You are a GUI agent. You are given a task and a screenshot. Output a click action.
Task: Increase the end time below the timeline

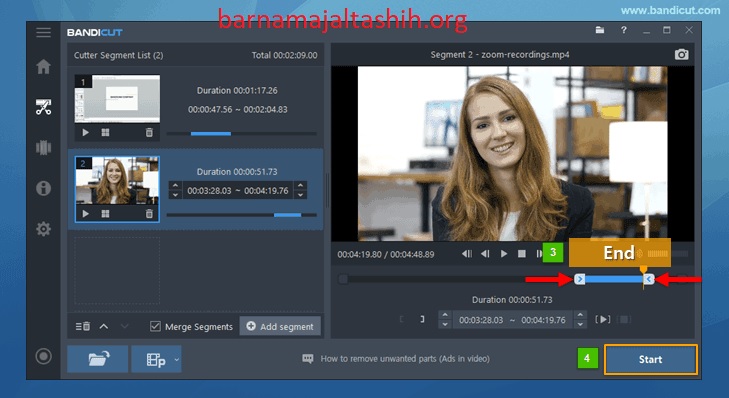coord(580,315)
